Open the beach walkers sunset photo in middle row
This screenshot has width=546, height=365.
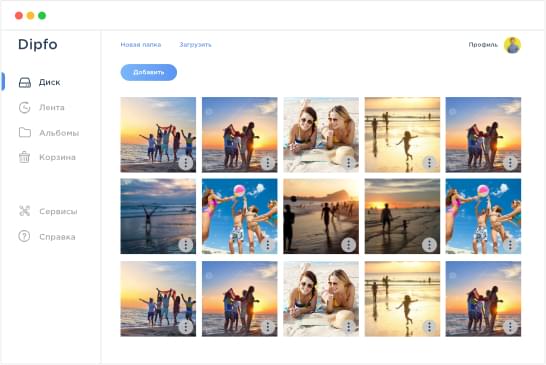(x=321, y=216)
